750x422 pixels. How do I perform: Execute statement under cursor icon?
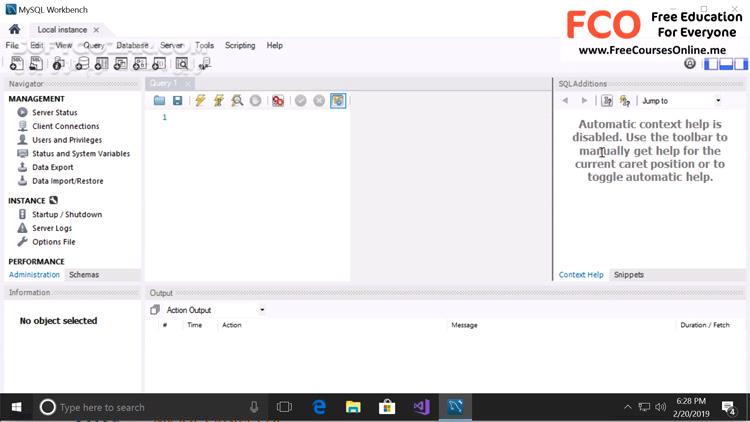click(219, 100)
